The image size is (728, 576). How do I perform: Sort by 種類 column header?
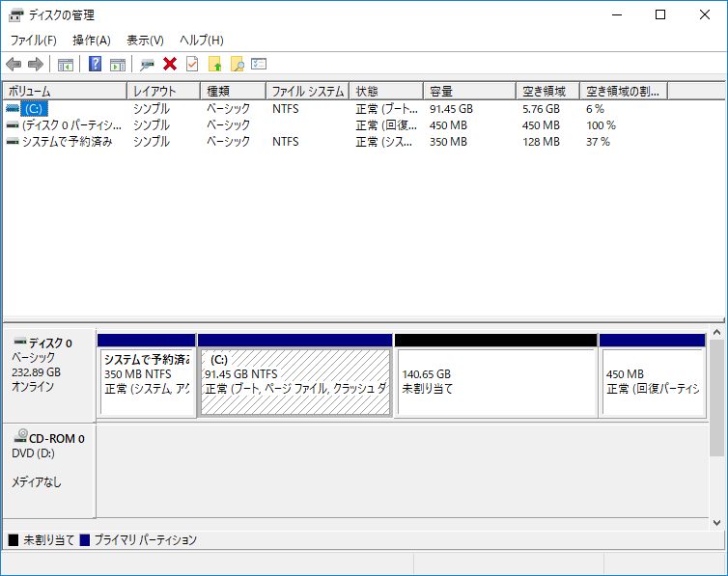(x=234, y=92)
